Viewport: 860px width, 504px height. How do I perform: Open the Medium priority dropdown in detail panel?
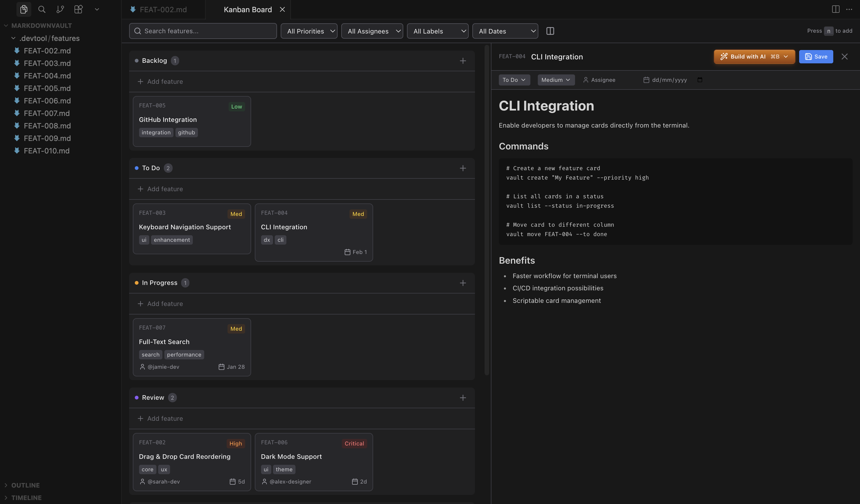coord(556,80)
